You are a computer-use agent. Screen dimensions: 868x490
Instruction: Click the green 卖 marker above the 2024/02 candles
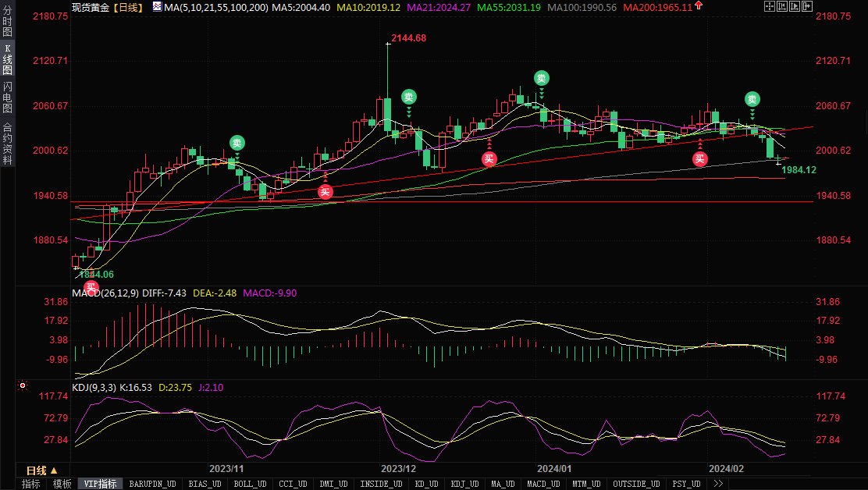coord(752,99)
